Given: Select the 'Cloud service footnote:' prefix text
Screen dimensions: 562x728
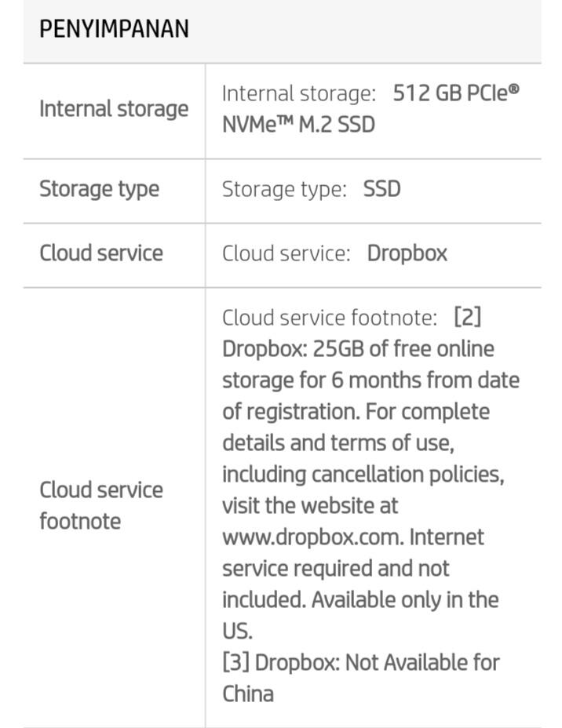Looking at the screenshot, I should [330, 318].
